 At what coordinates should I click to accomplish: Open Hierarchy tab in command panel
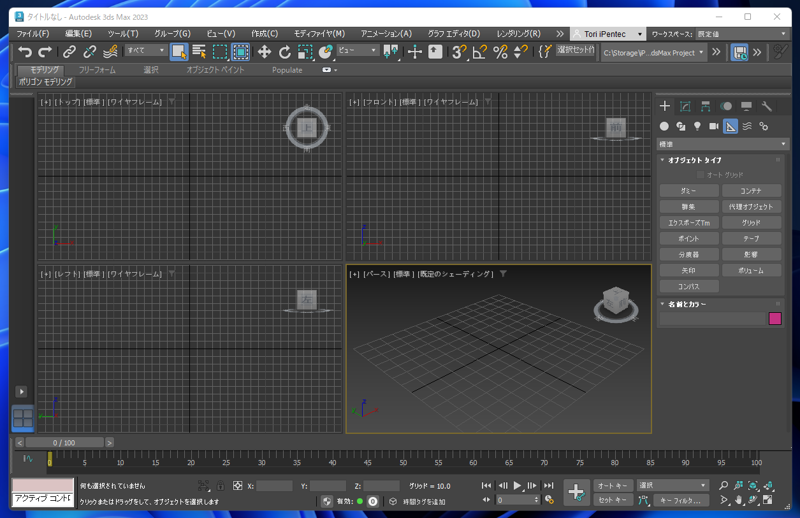[705, 106]
